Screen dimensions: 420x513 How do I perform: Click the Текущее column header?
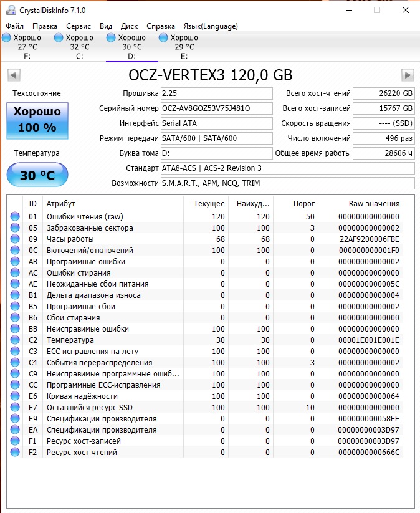click(x=206, y=203)
